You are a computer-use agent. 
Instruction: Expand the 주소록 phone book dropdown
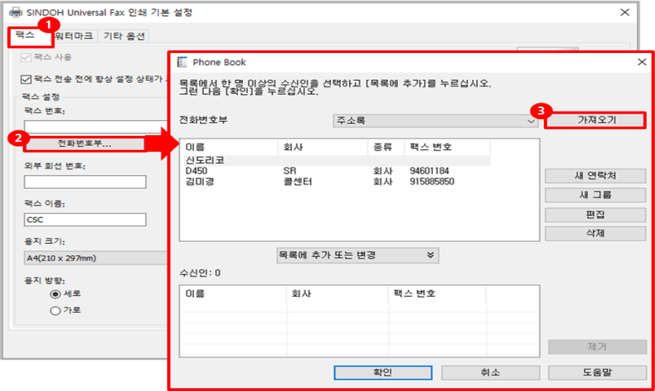point(435,121)
